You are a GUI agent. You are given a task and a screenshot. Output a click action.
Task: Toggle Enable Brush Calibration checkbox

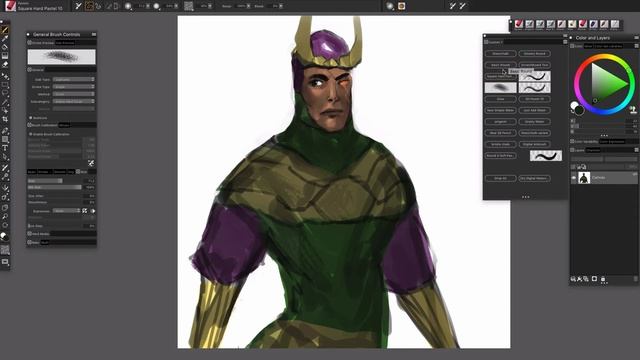click(x=31, y=134)
